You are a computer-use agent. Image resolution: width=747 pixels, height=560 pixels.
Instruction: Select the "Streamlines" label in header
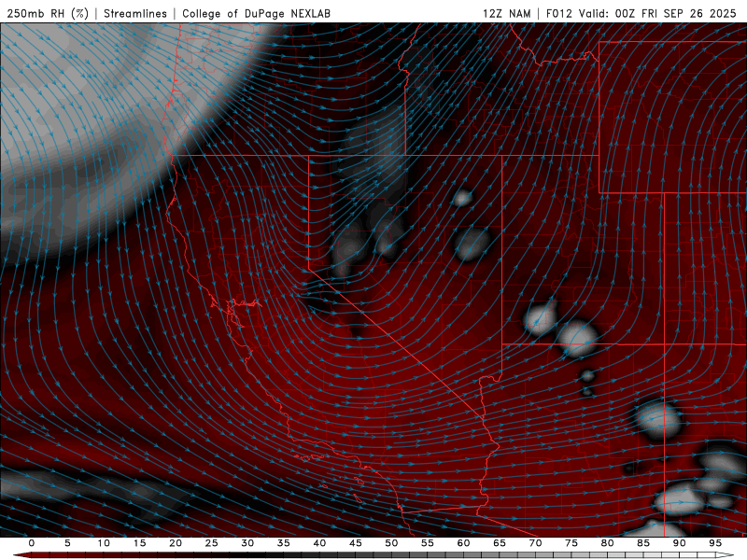pos(135,13)
